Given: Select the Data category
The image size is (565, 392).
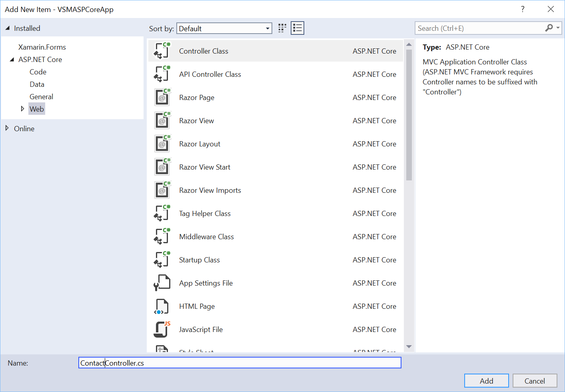Looking at the screenshot, I should click(x=37, y=84).
